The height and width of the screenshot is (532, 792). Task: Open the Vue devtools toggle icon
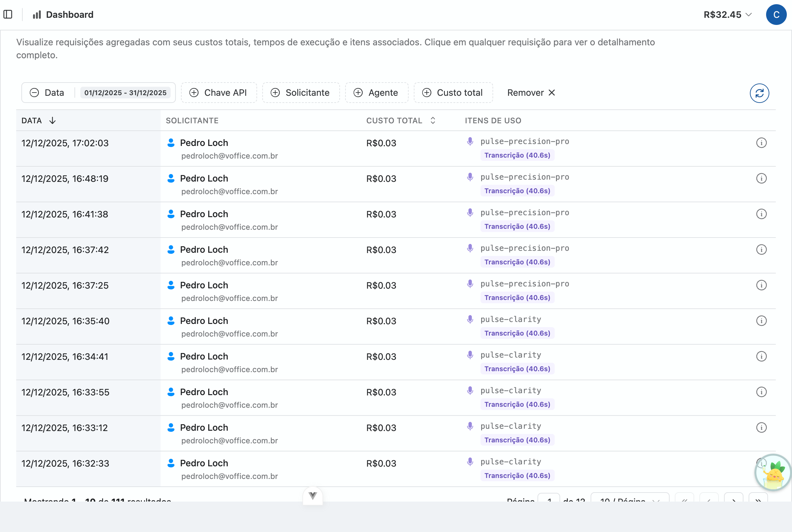(x=313, y=496)
